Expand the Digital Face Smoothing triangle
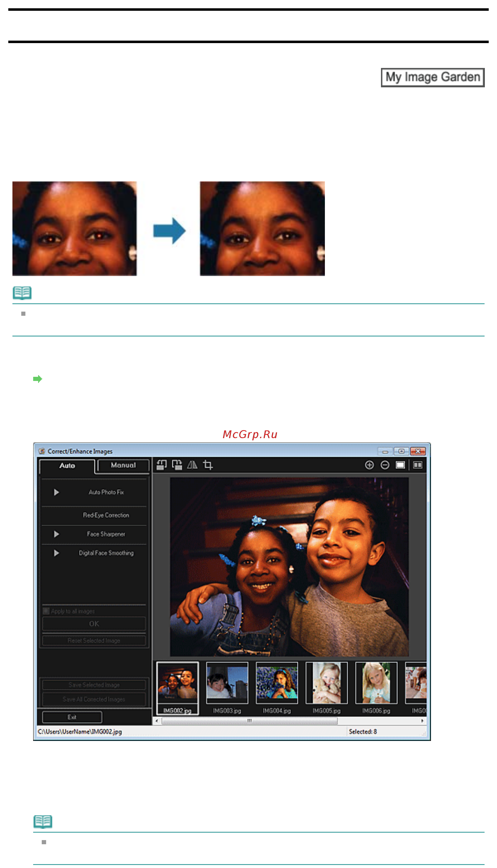 pos(56,553)
